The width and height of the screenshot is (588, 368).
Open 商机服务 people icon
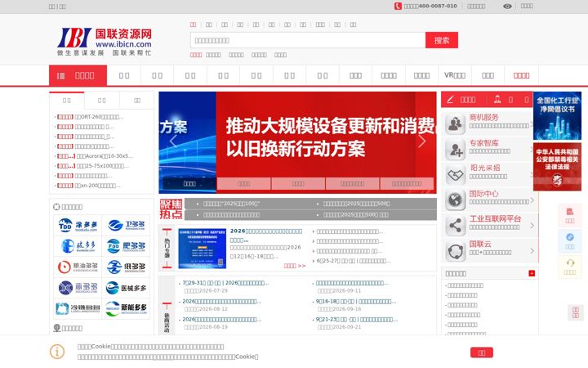(x=455, y=124)
